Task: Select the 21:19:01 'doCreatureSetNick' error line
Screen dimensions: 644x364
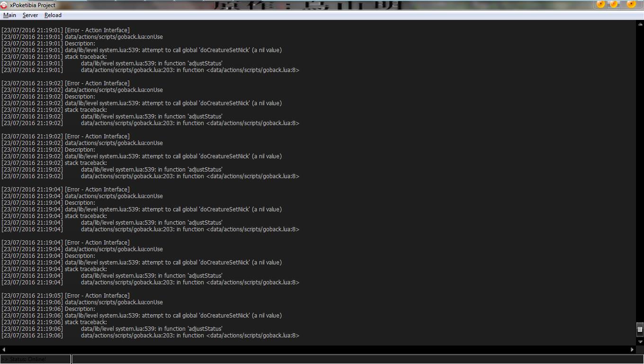Action: 142,50
